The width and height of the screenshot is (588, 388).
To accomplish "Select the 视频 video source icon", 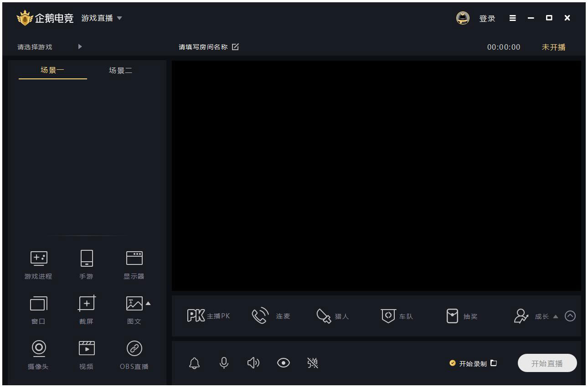I will pyautogui.click(x=86, y=355).
